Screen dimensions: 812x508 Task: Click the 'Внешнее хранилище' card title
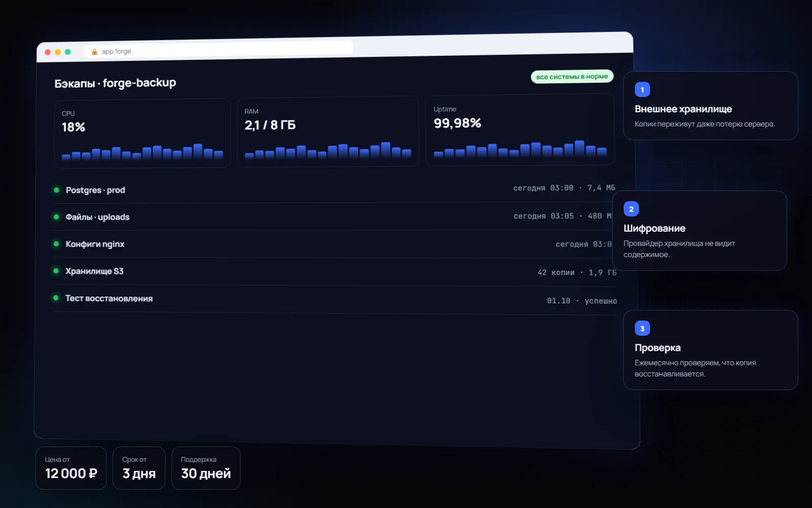click(x=683, y=109)
